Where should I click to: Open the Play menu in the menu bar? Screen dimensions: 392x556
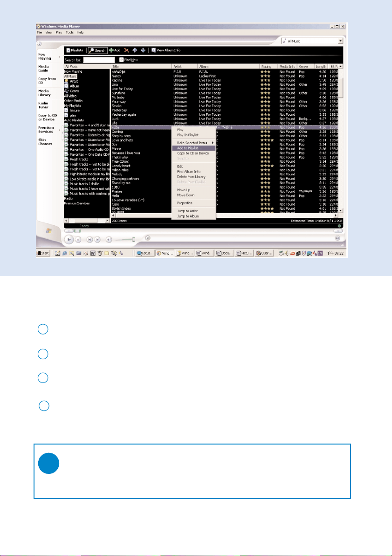coord(59,32)
